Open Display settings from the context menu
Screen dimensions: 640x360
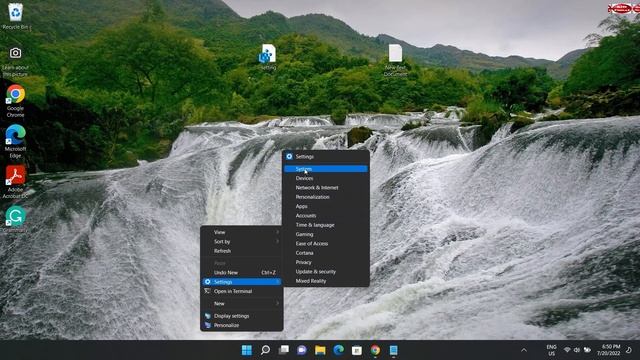[x=242, y=316]
